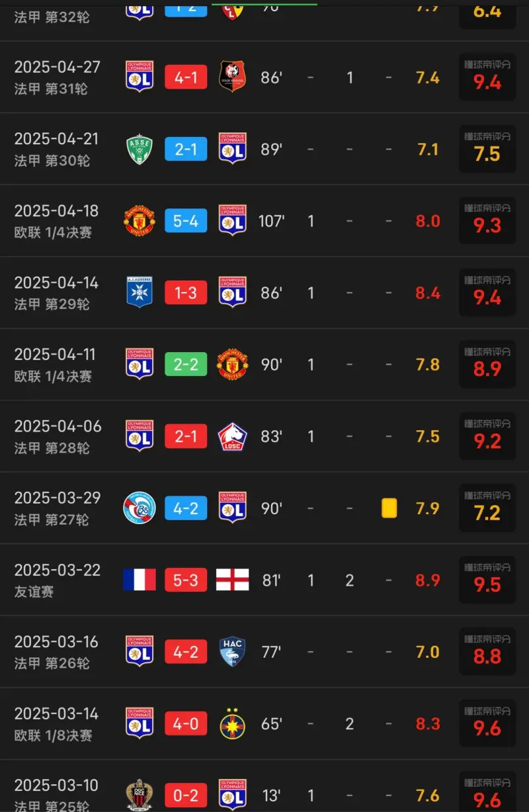Click Manchester United crest in 5-4 match

click(x=140, y=220)
